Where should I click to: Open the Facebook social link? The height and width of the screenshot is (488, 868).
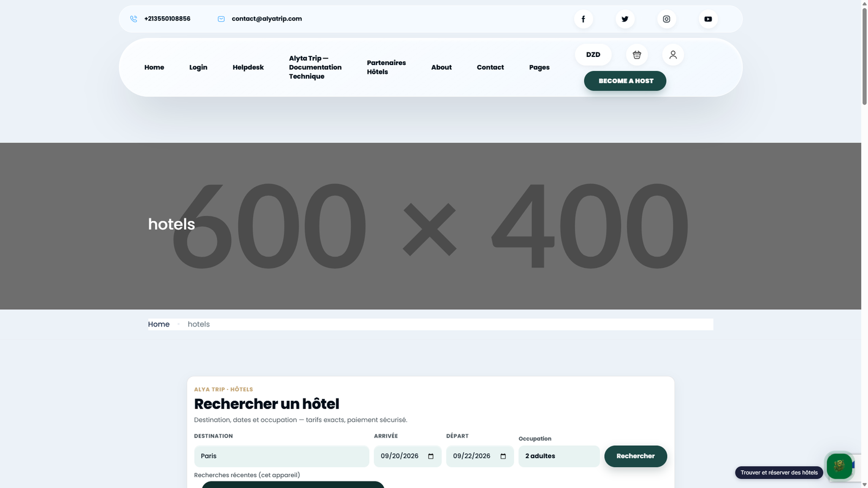[583, 19]
